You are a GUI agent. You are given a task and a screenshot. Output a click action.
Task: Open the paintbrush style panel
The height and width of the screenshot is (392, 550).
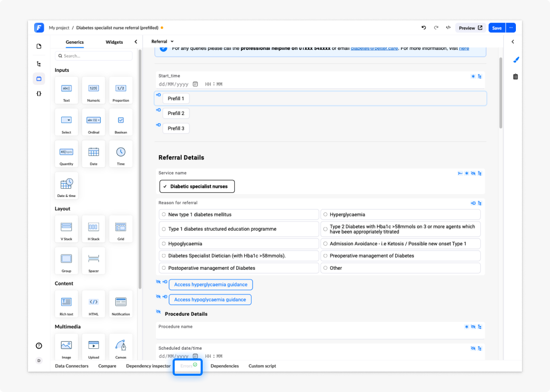[x=515, y=60]
